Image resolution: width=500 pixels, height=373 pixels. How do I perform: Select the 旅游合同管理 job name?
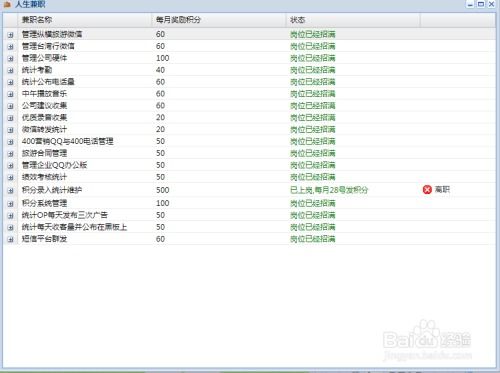pyautogui.click(x=44, y=153)
